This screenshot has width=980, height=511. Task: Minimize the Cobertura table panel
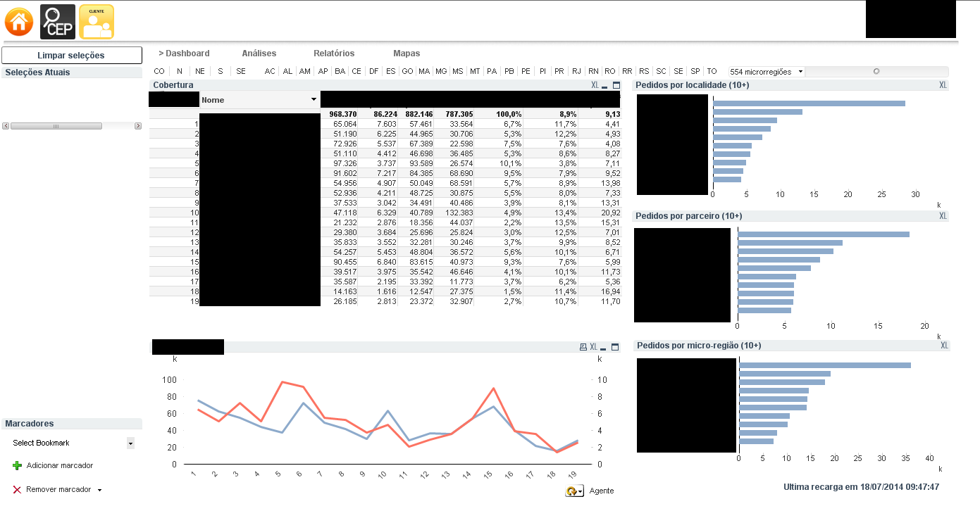pyautogui.click(x=604, y=86)
